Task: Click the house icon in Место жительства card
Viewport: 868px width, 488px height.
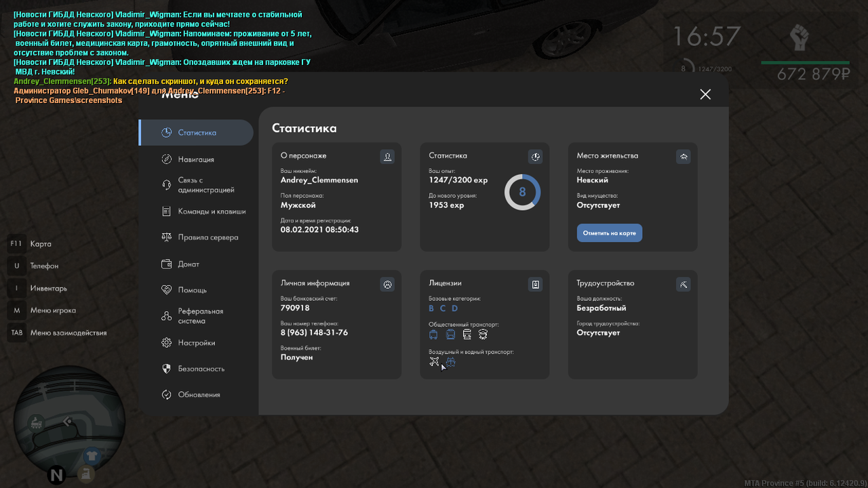Action: coord(684,157)
